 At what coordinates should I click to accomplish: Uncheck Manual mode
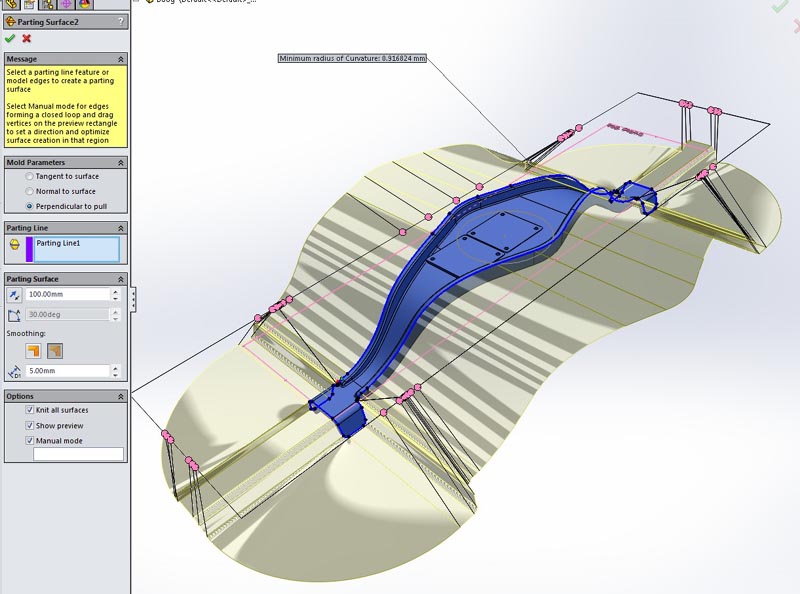click(30, 440)
